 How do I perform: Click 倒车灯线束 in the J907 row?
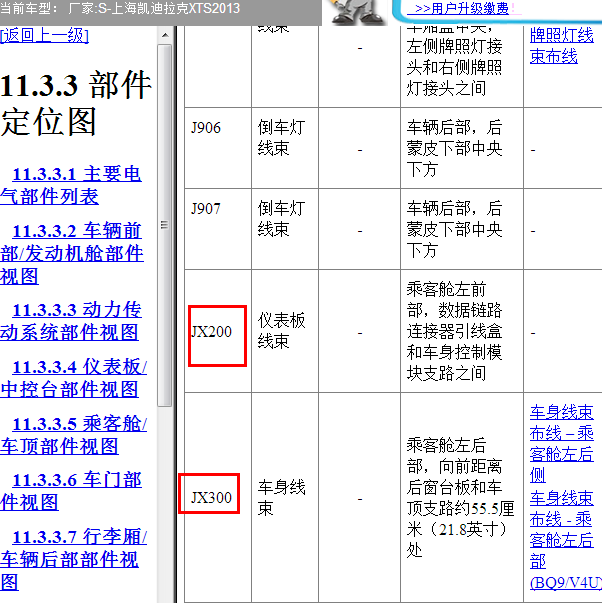click(x=282, y=219)
